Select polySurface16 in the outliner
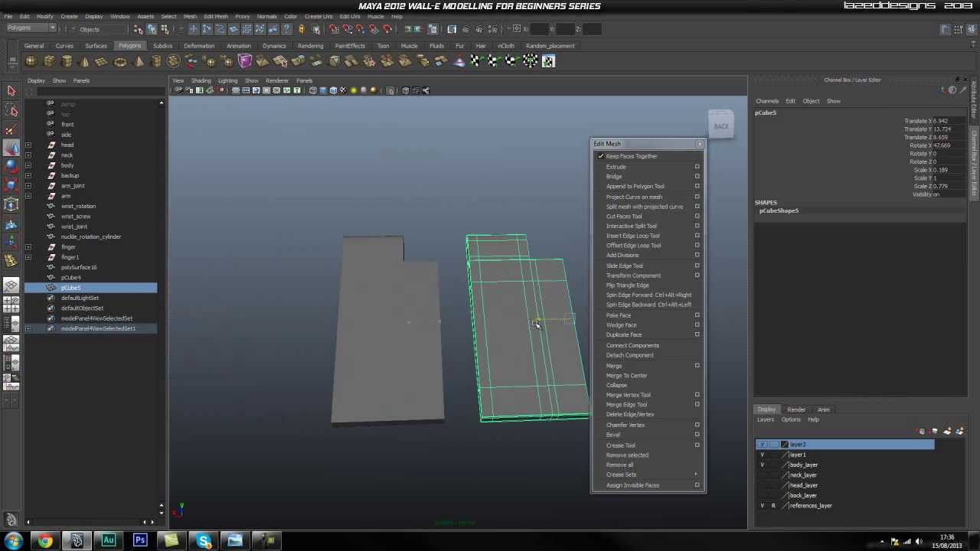The image size is (980, 551). coord(79,267)
